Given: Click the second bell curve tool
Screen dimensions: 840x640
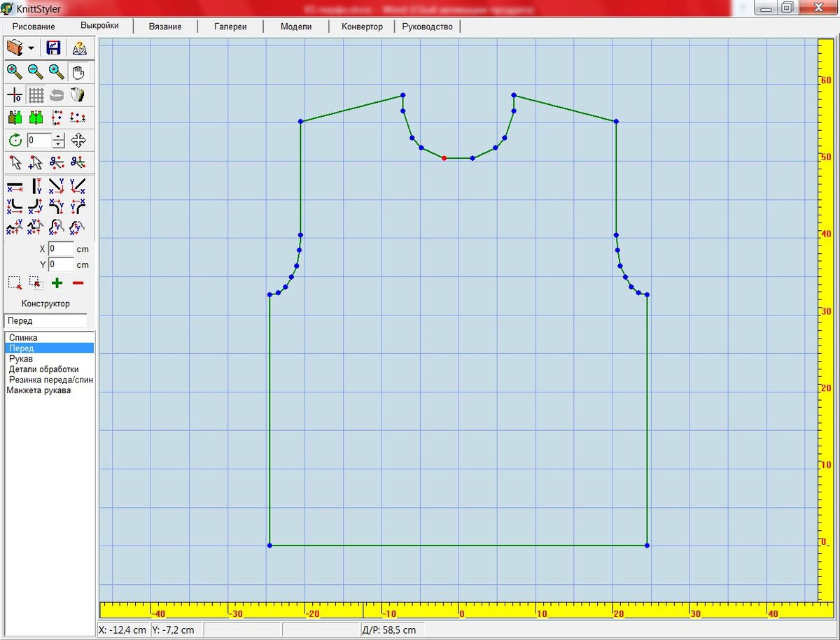Looking at the screenshot, I should tap(78, 227).
